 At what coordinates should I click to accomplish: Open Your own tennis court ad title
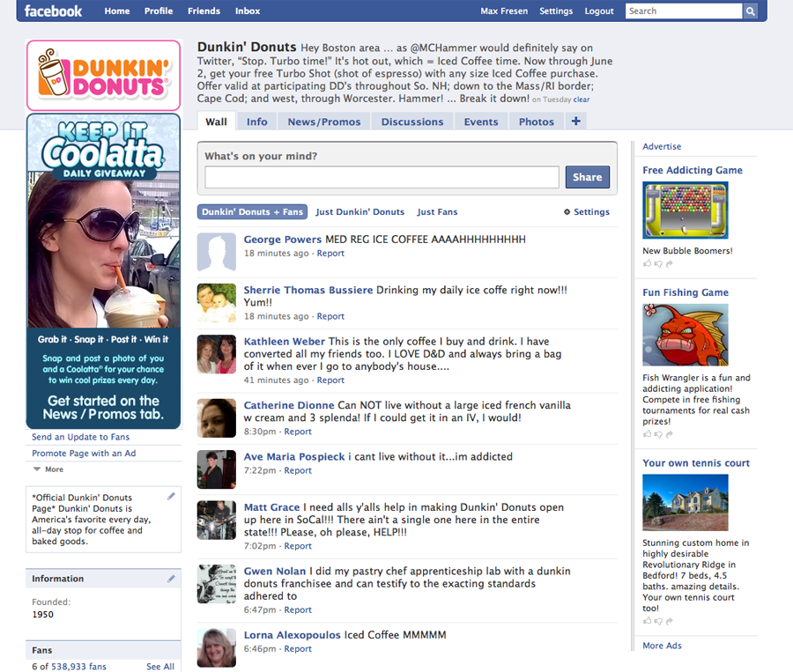click(696, 463)
